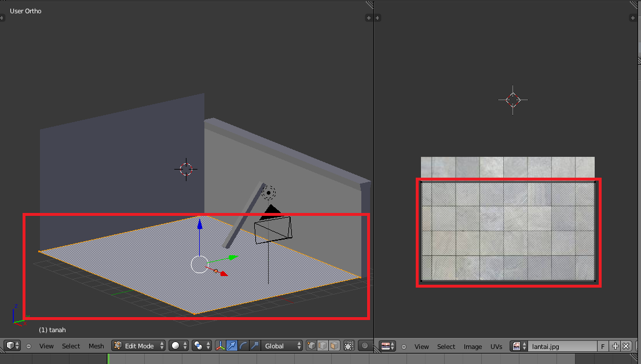Expand the UV editor left region plus
The image size is (641, 364).
[378, 18]
